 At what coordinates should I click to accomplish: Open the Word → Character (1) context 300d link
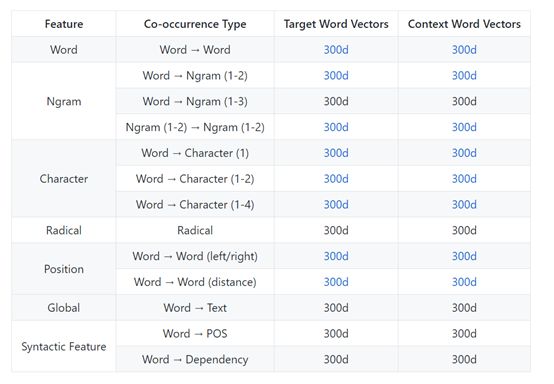point(464,153)
